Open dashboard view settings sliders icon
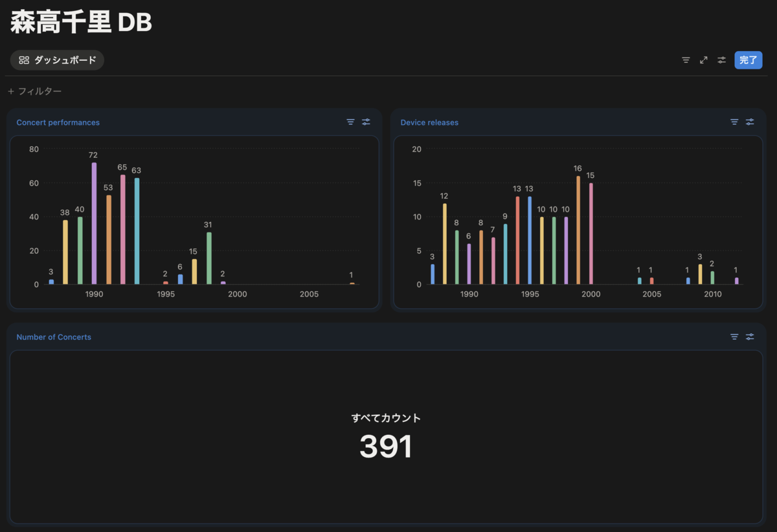The width and height of the screenshot is (777, 532). [721, 60]
